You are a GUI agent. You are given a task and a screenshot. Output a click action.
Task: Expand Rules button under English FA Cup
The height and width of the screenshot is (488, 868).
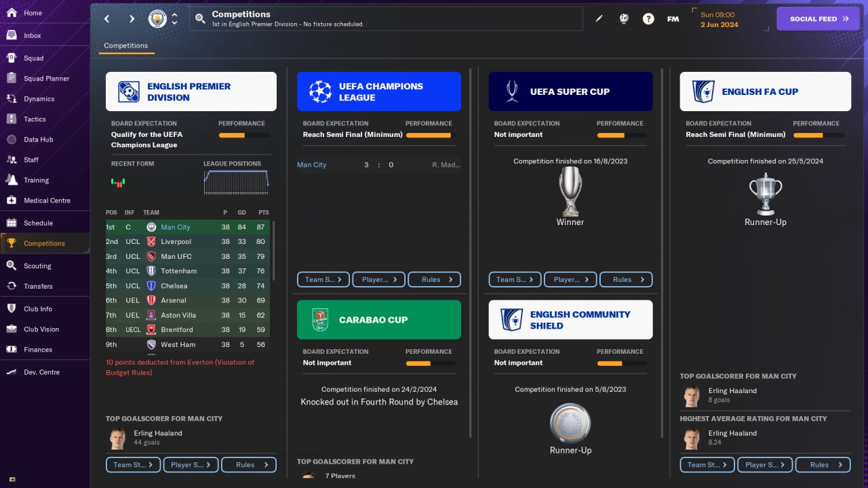823,465
